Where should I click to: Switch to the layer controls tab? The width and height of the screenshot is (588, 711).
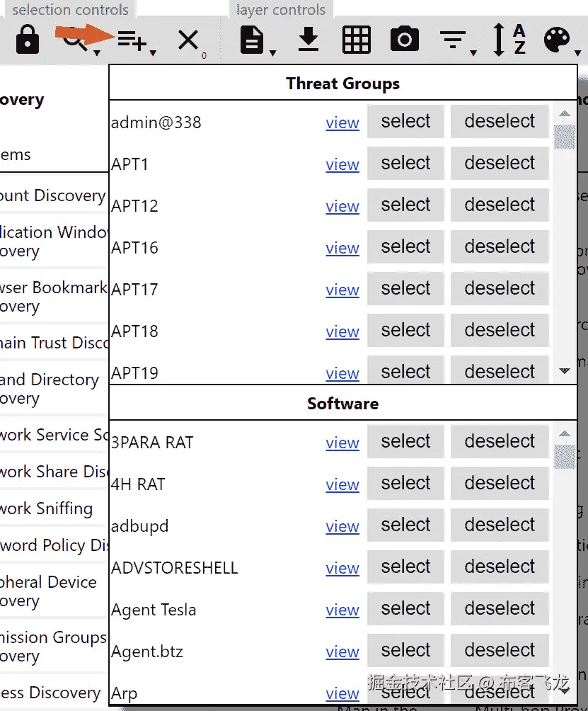click(x=280, y=9)
